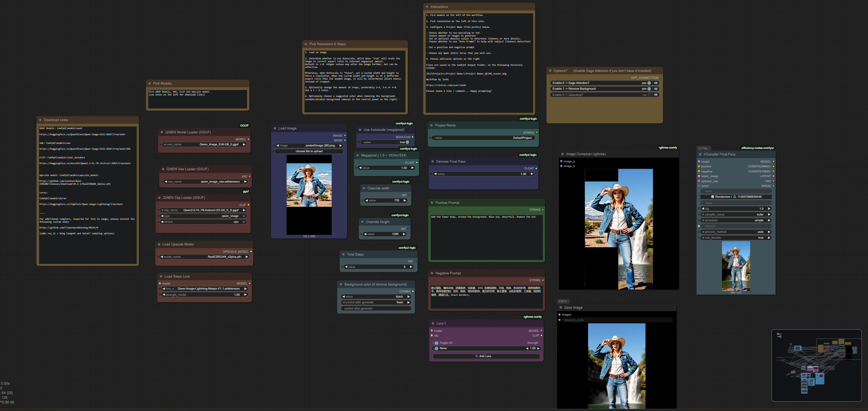Open minimap settings sliders icon
Image resolution: width=868 pixels, height=411 pixels.
[779, 335]
